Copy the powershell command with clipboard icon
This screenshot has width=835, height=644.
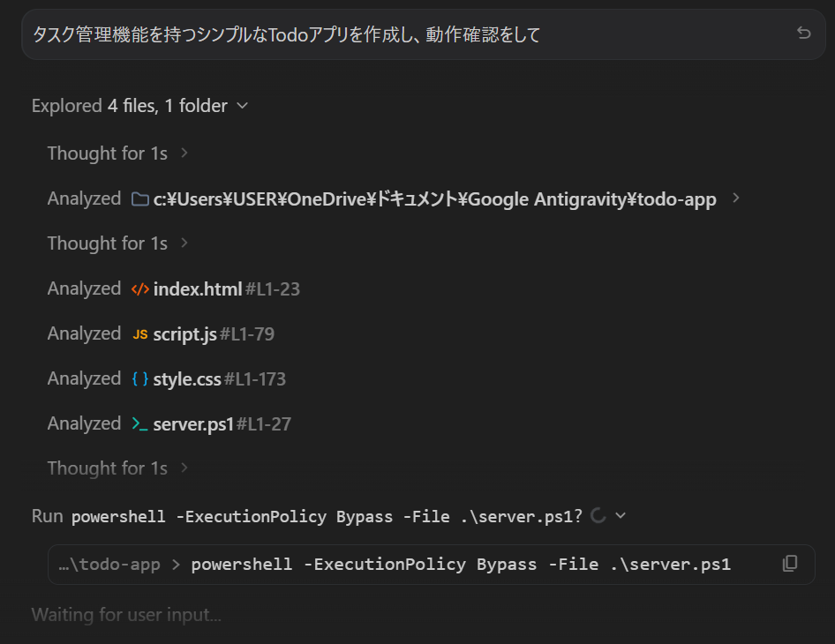click(x=790, y=564)
